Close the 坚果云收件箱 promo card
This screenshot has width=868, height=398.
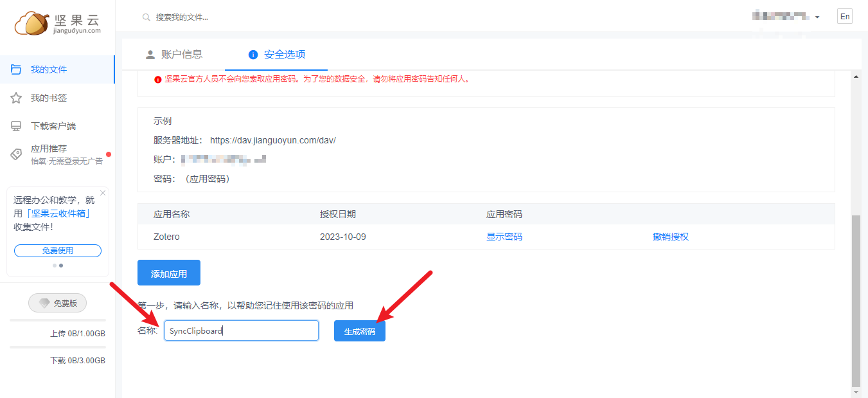tap(102, 192)
